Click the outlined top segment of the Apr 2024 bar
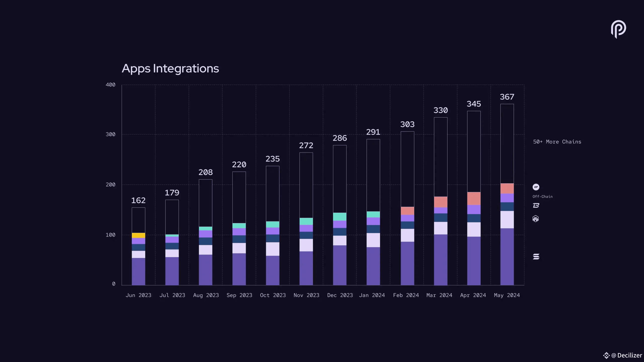Viewport: 644px width, 362px height. click(474, 151)
